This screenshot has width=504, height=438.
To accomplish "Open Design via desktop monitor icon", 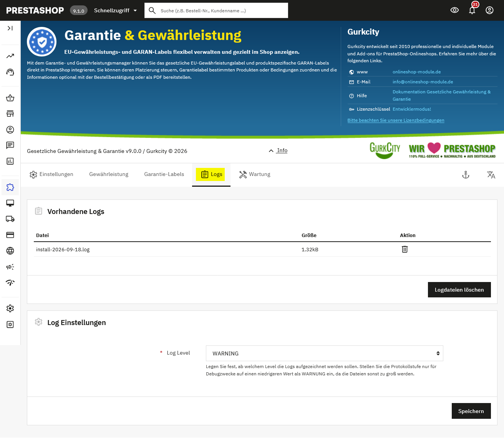I will click(10, 203).
